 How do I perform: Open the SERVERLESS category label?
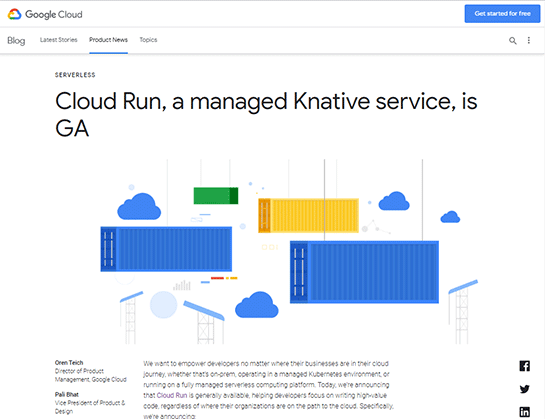tap(75, 75)
